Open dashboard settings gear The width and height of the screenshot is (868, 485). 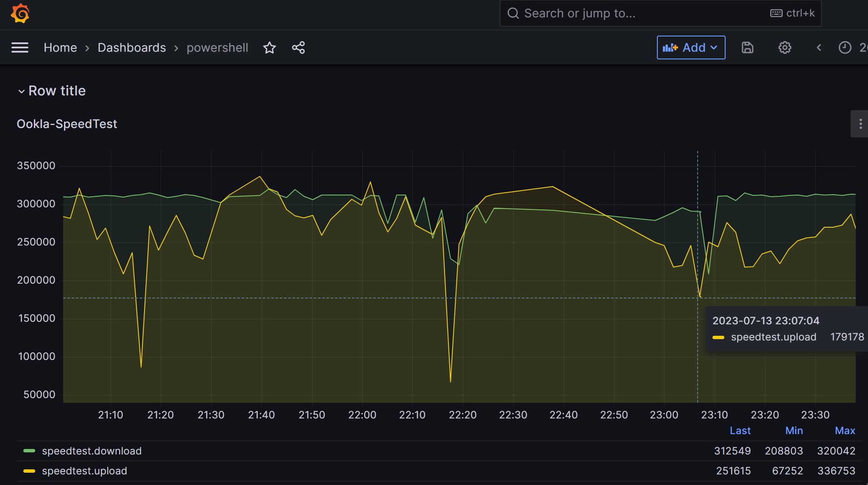(x=785, y=47)
